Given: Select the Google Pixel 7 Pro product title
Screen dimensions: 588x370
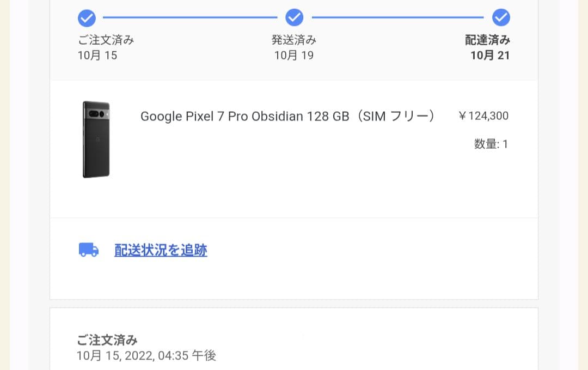Looking at the screenshot, I should (x=287, y=116).
